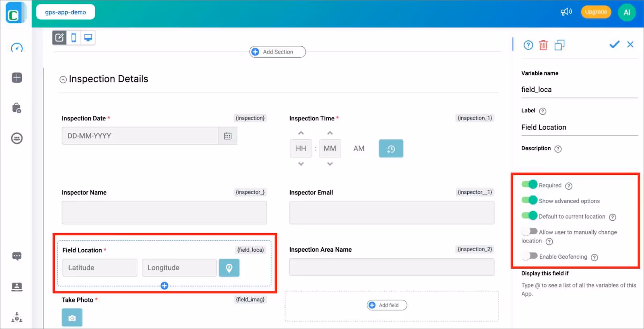Image resolution: width=644 pixels, height=329 pixels.
Task: Increase the hour with up chevron
Action: (301, 133)
